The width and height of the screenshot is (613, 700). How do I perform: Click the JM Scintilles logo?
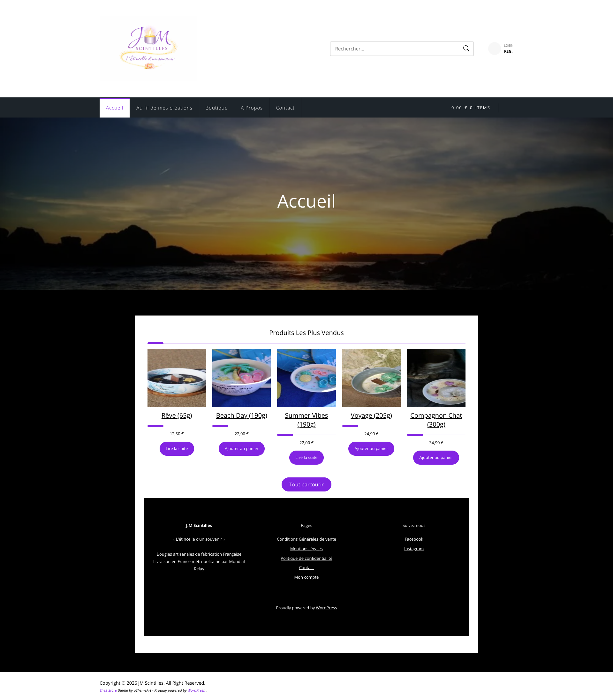pyautogui.click(x=148, y=48)
